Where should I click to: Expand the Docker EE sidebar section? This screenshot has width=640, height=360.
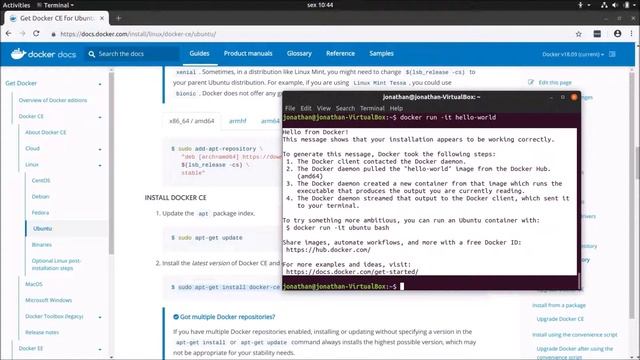point(100,349)
